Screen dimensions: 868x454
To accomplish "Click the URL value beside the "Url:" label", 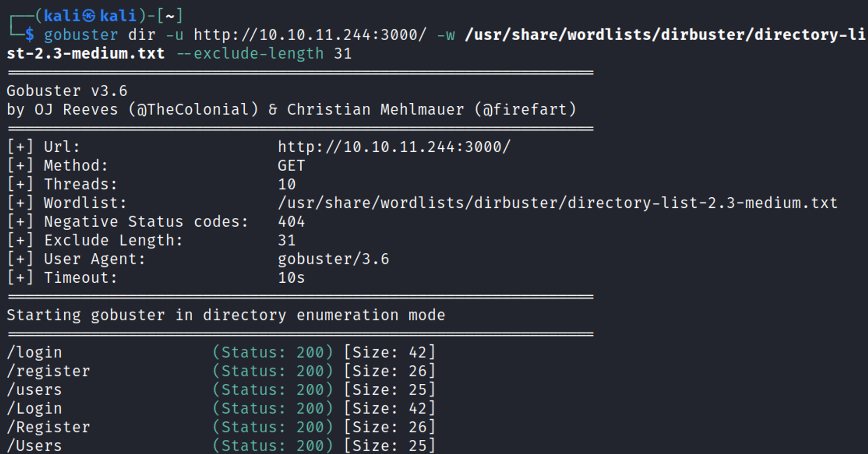I will (394, 147).
